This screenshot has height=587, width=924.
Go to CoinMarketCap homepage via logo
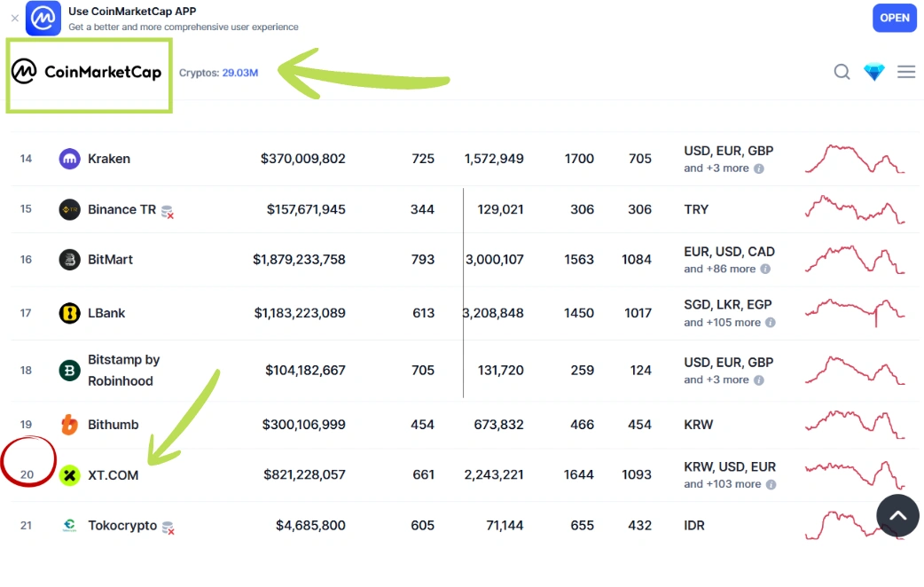coord(87,72)
